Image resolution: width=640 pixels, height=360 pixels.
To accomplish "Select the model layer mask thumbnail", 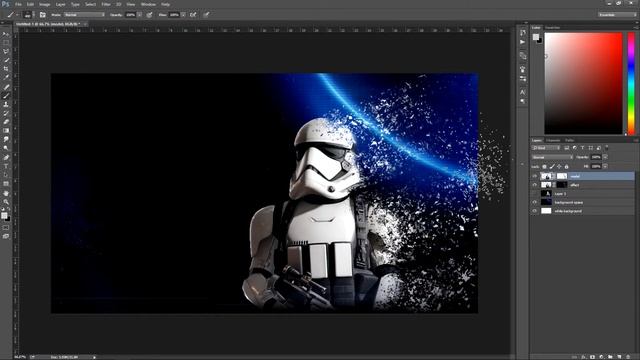I will tap(562, 176).
